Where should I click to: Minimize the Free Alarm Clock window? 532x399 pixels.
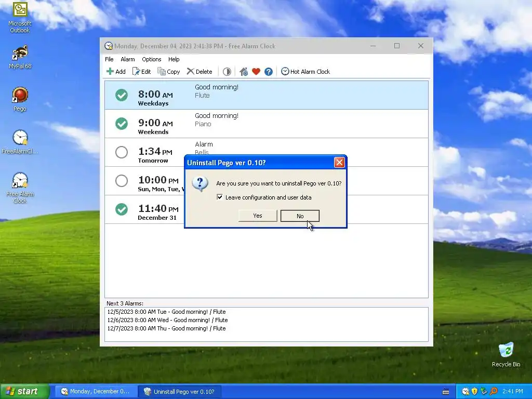pyautogui.click(x=373, y=46)
